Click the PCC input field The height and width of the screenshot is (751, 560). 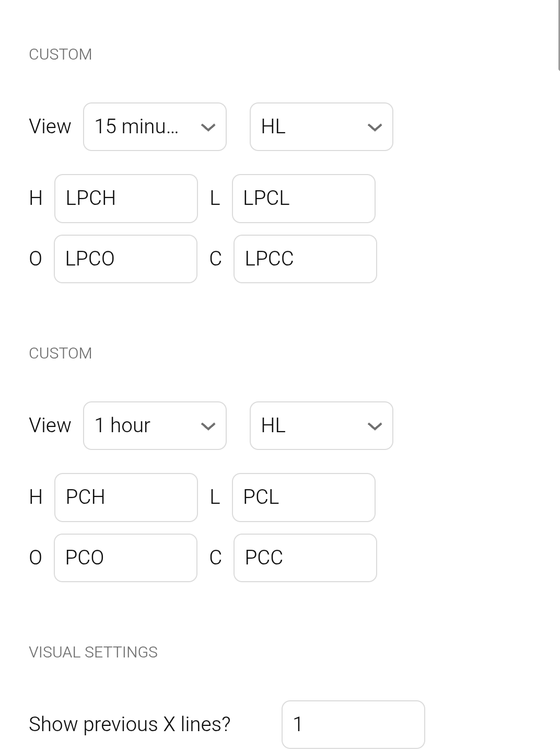pos(305,558)
